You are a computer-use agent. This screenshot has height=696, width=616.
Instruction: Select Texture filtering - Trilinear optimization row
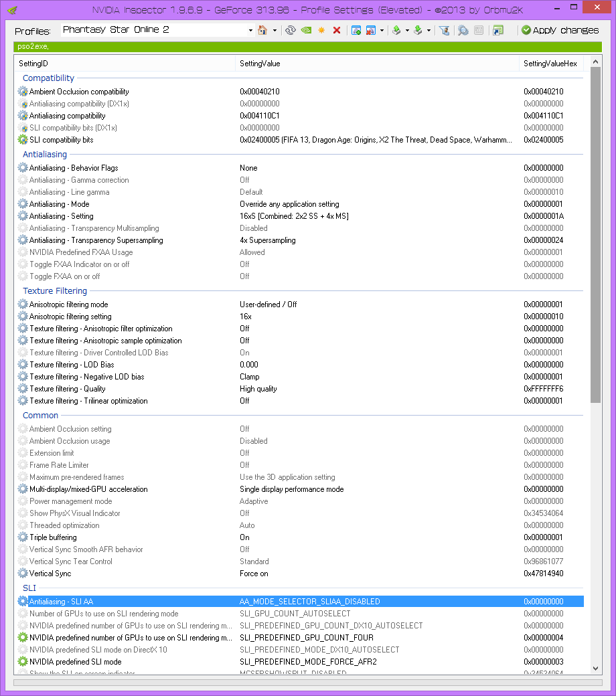pos(300,401)
